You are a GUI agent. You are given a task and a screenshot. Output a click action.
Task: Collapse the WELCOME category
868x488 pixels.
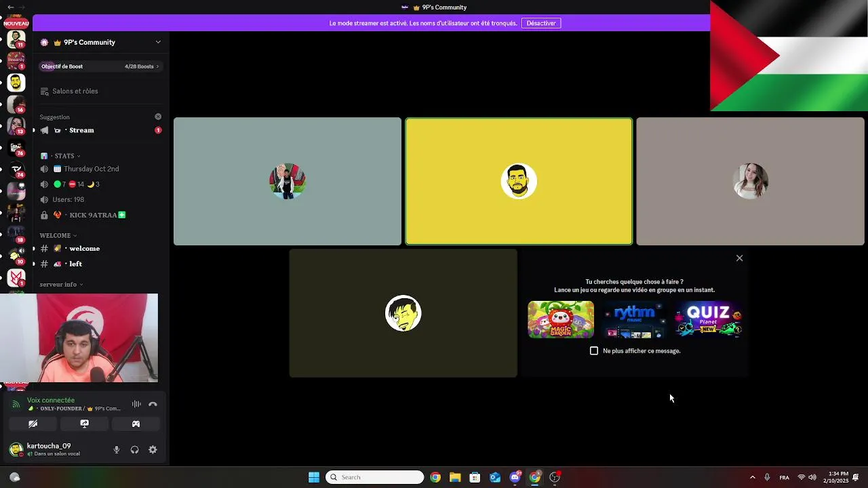58,235
